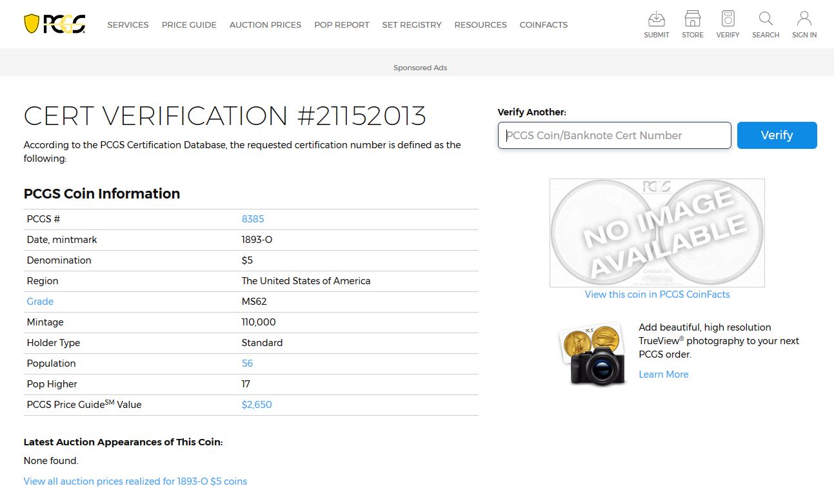This screenshot has width=834, height=504.
Task: Select the Standard holder type value
Action: tap(262, 343)
